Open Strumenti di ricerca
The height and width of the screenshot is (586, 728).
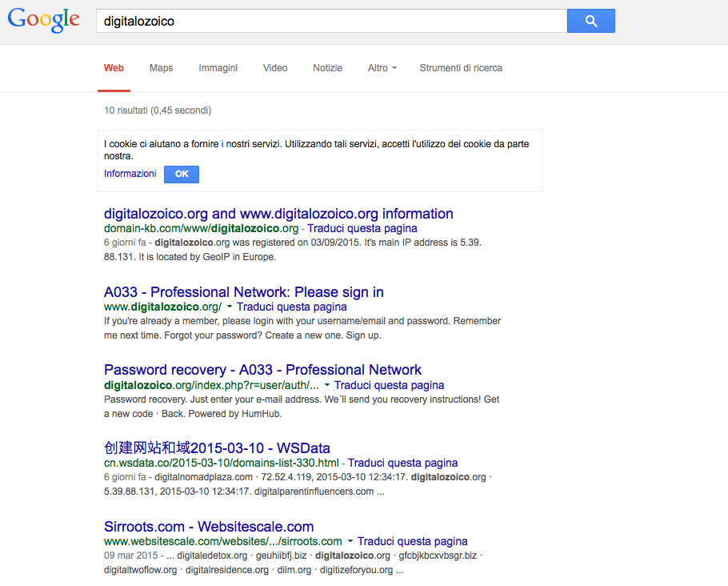point(461,68)
